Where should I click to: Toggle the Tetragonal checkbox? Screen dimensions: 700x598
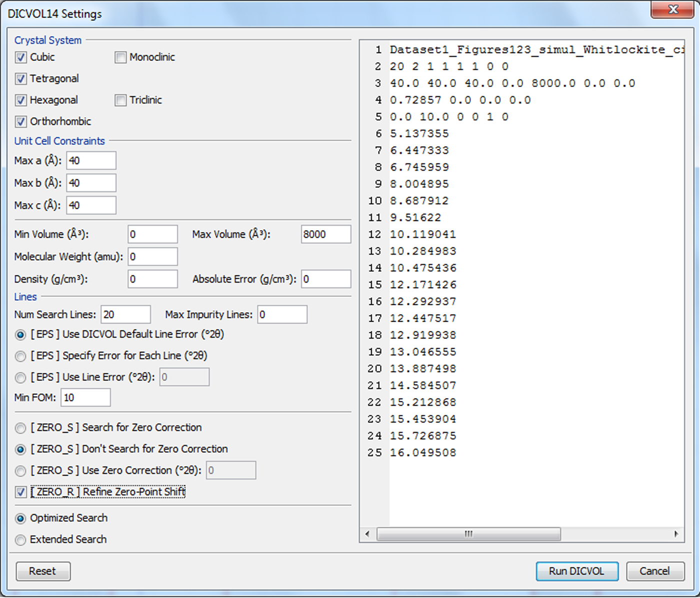20,79
